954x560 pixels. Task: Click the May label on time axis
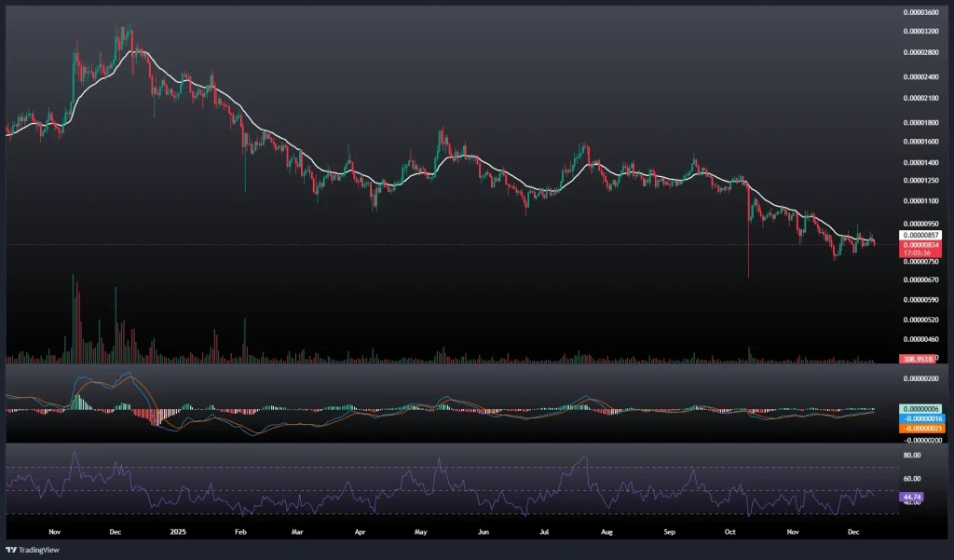coord(419,532)
